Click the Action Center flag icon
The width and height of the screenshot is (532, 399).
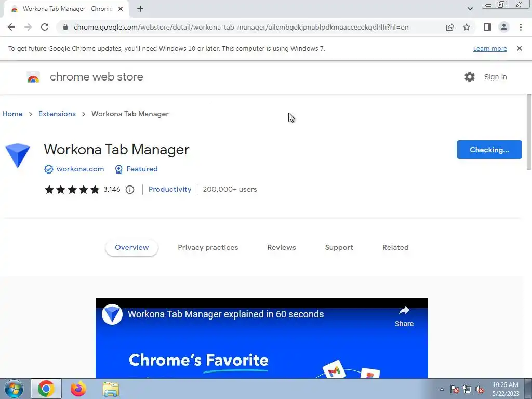[x=455, y=390]
